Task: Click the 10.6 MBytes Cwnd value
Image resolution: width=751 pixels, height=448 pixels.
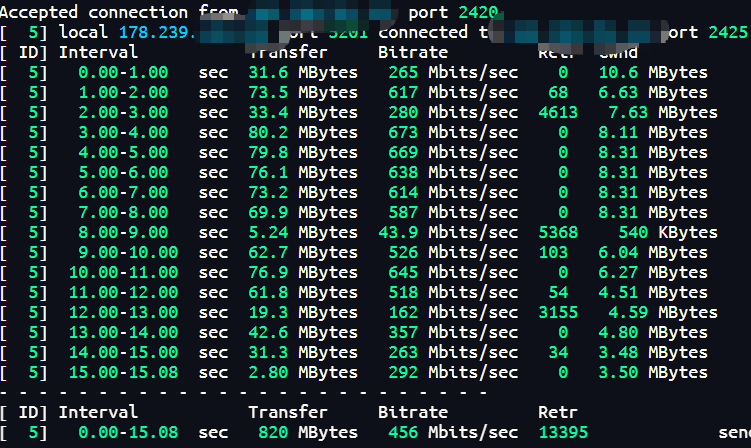Action: pos(653,72)
